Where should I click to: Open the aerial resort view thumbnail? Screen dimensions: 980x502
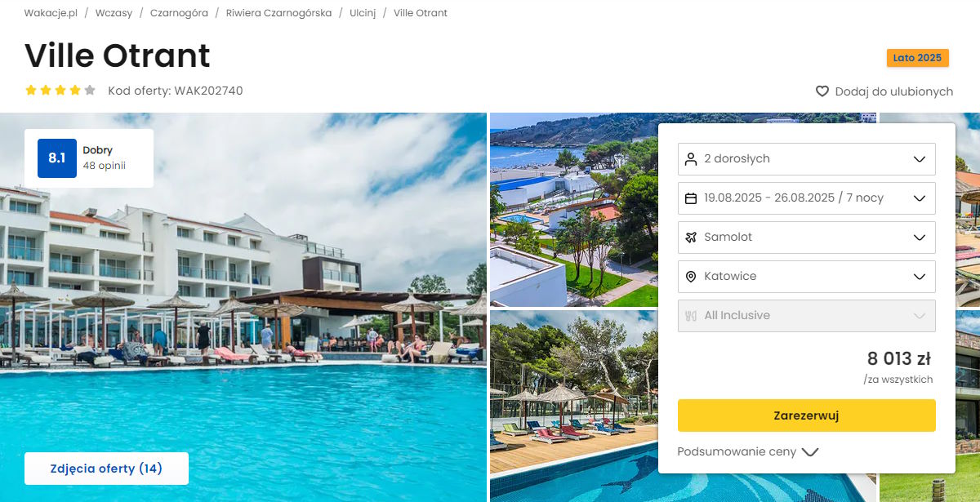pyautogui.click(x=574, y=210)
